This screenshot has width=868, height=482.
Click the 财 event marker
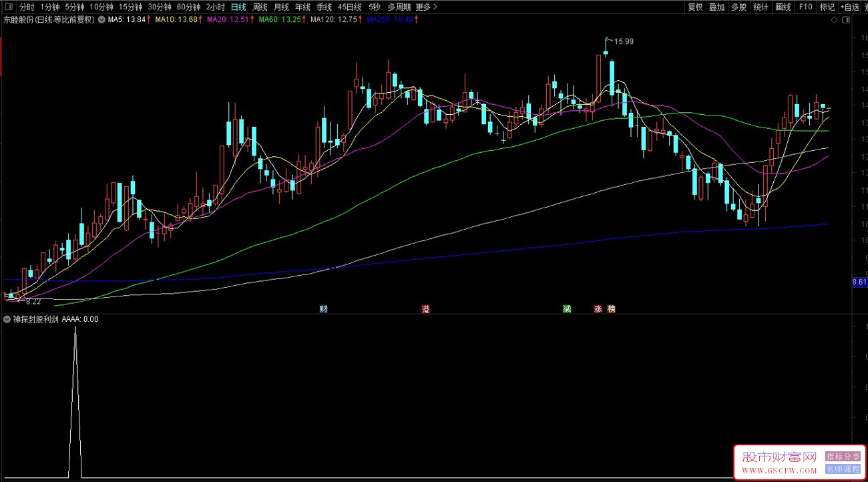323,309
